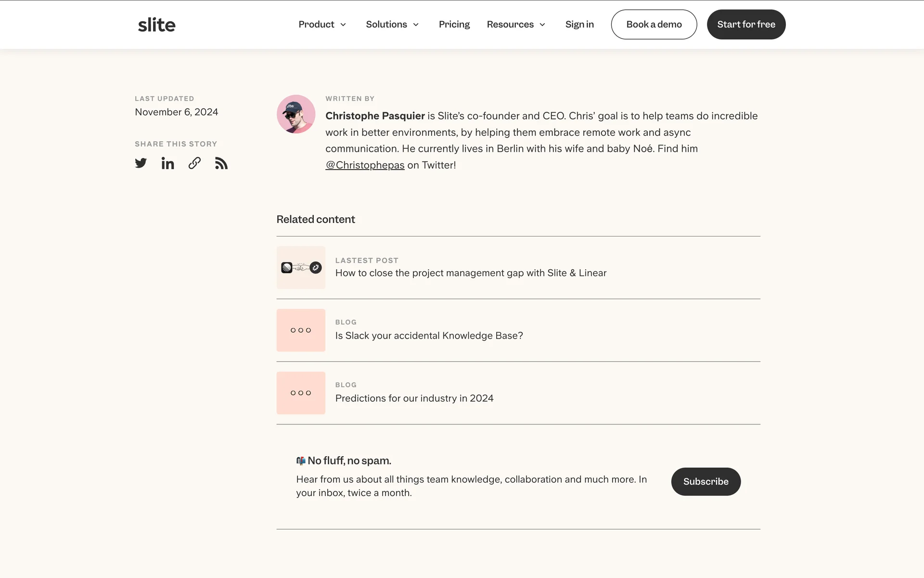The height and width of the screenshot is (578, 924).
Task: Go to the Pricing page
Action: click(x=454, y=25)
